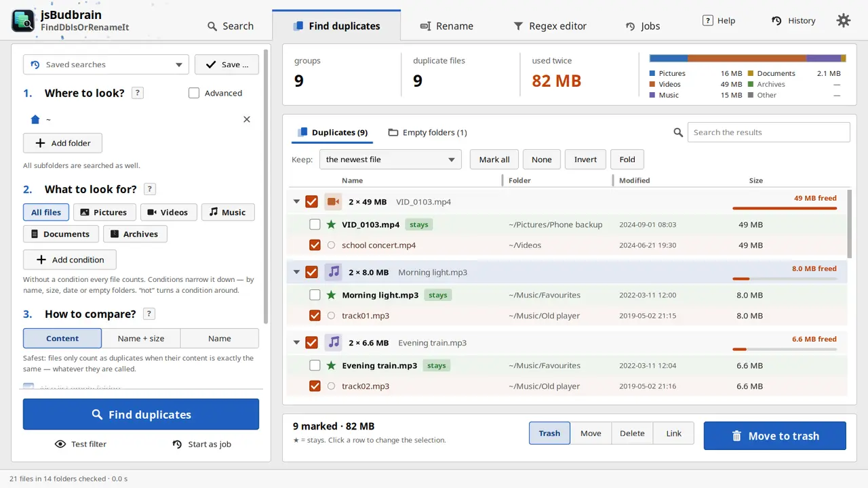Focus the 'Search the results' field
The height and width of the screenshot is (488, 868).
768,132
